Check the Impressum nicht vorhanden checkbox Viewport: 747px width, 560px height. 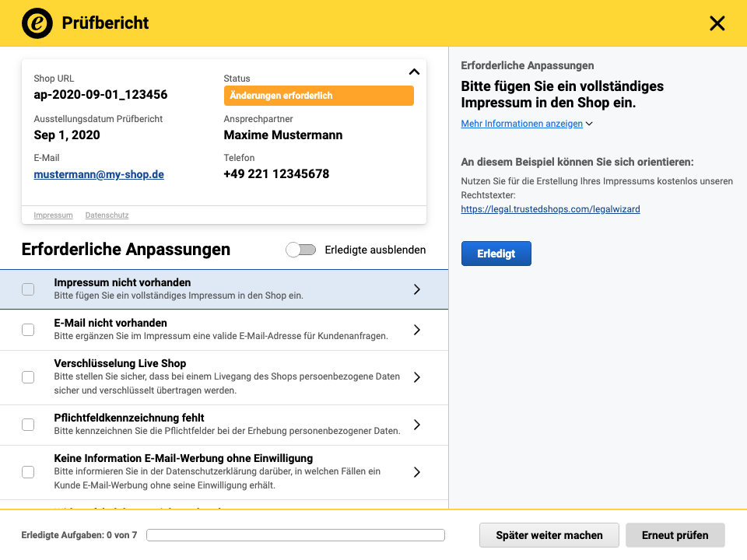(28, 289)
